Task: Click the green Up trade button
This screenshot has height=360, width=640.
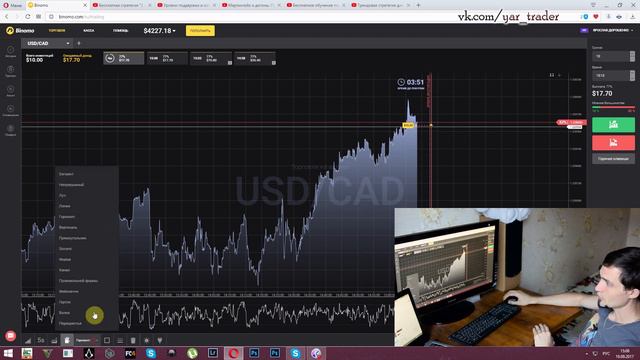Action: click(613, 124)
